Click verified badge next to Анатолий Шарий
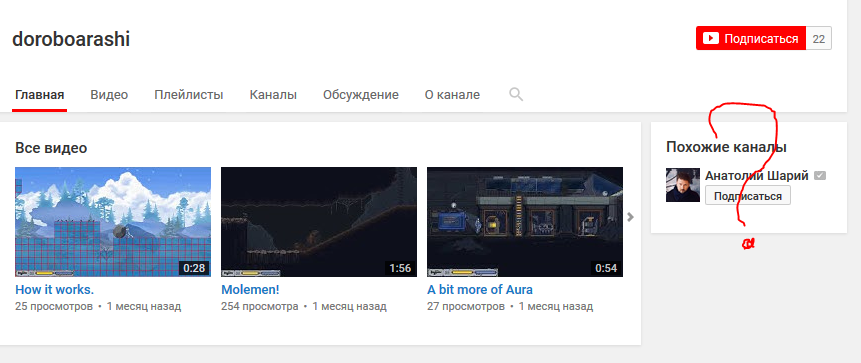 pyautogui.click(x=820, y=176)
